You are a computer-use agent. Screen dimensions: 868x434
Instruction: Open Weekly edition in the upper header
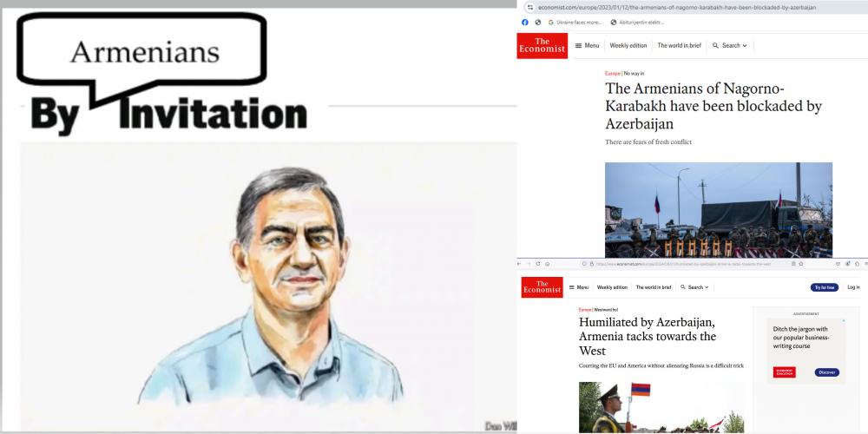coord(628,45)
